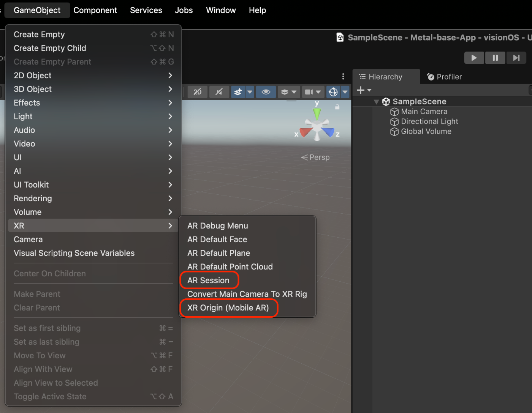Viewport: 532px width, 413px height.
Task: Open the Services menu
Action: pos(146,10)
